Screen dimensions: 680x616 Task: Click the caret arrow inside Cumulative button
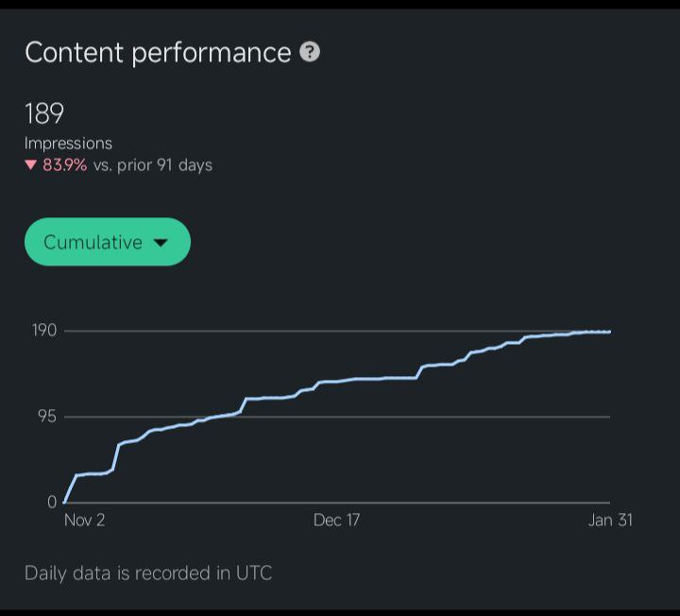pos(161,243)
